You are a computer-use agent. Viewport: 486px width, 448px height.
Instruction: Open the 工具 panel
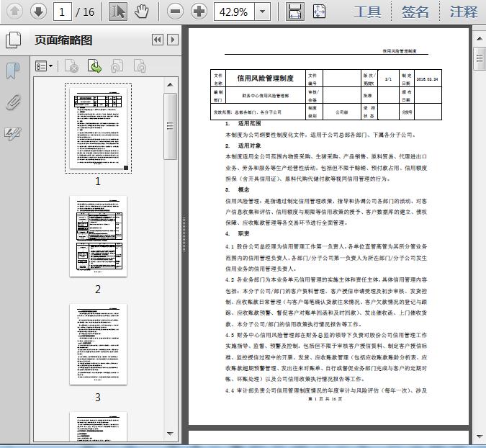point(367,12)
